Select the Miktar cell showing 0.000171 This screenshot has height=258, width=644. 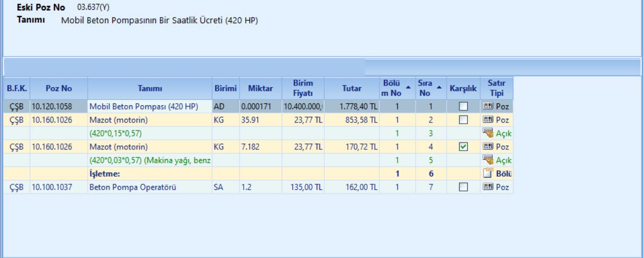[x=260, y=106]
